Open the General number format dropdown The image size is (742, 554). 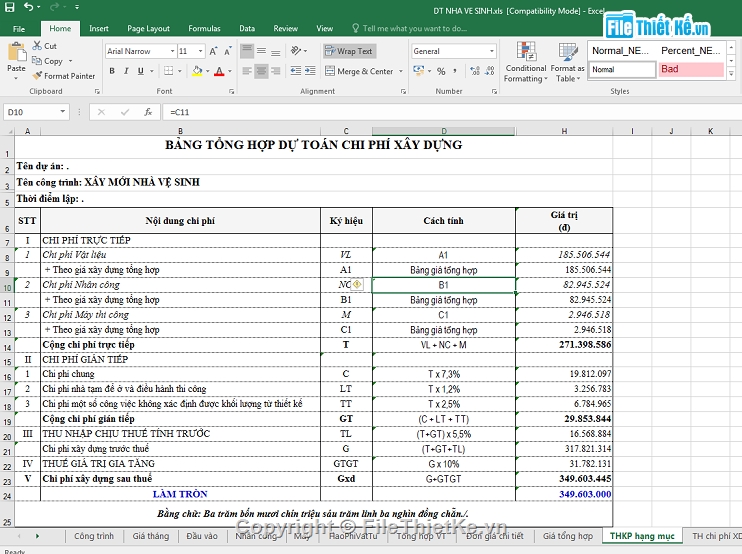[492, 51]
